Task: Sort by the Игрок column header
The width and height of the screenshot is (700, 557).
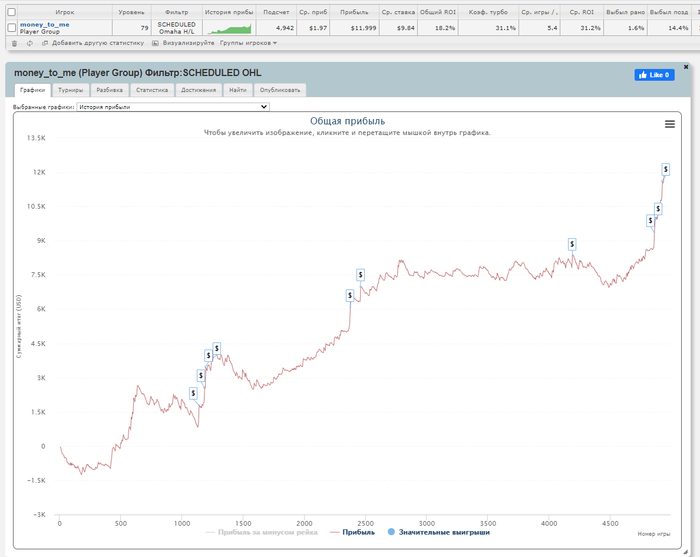Action: click(65, 12)
